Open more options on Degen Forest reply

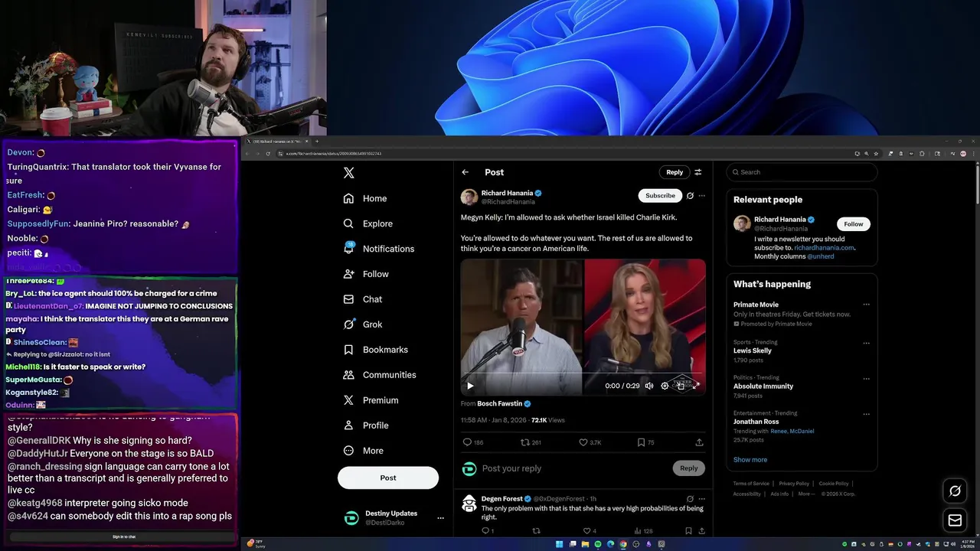pos(701,499)
